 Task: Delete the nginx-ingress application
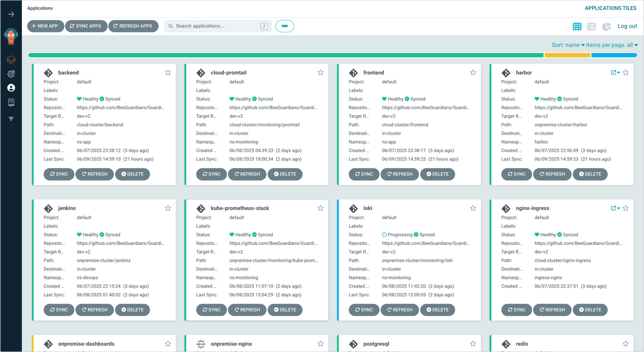[x=590, y=310]
